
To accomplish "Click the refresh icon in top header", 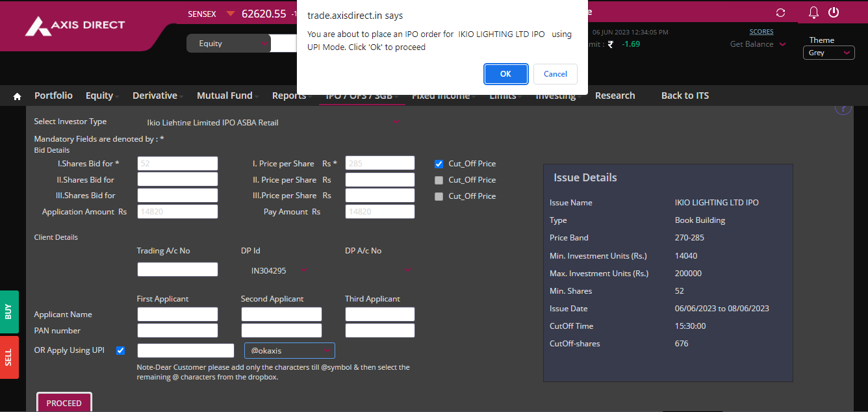I will [780, 13].
